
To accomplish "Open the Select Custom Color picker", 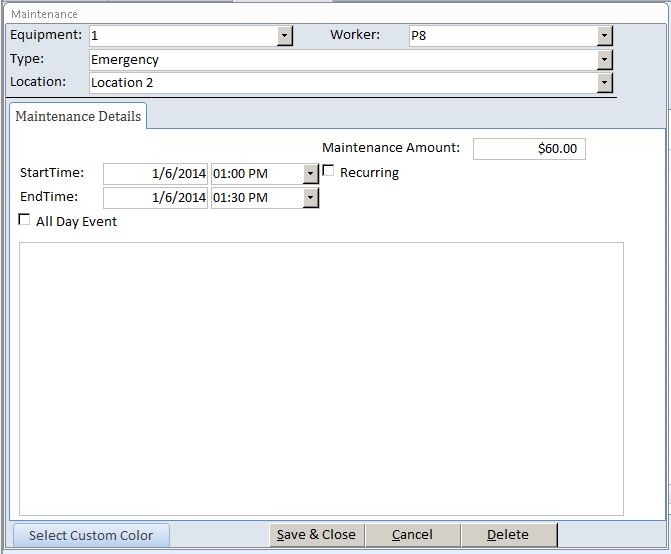I will 91,535.
